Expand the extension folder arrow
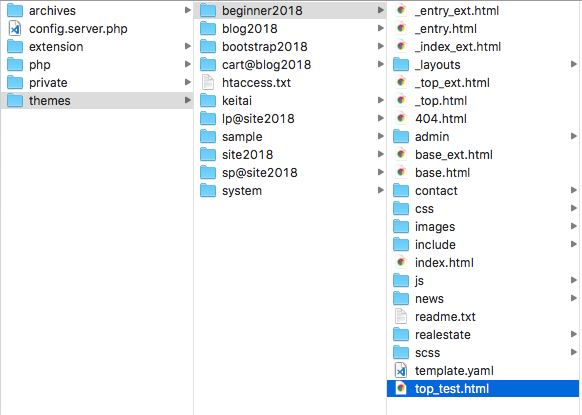 [x=188, y=46]
